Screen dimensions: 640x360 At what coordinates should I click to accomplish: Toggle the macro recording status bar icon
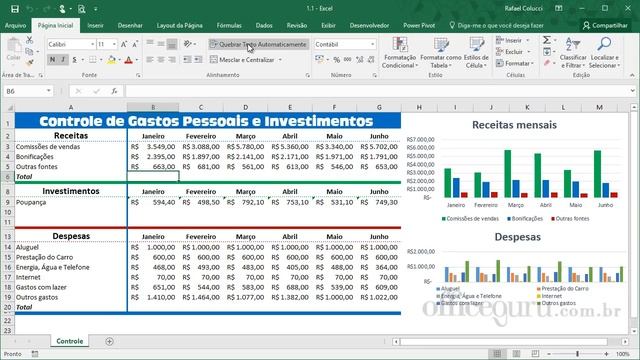(x=35, y=354)
